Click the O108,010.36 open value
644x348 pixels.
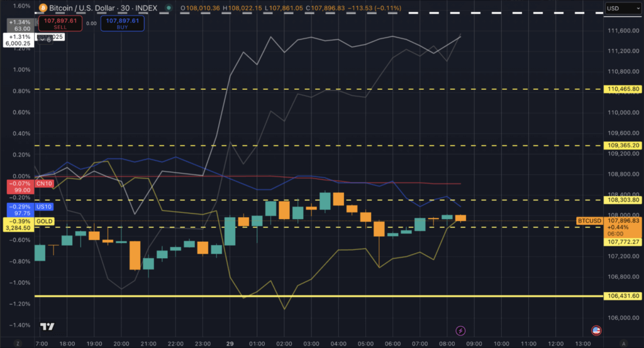pyautogui.click(x=200, y=8)
